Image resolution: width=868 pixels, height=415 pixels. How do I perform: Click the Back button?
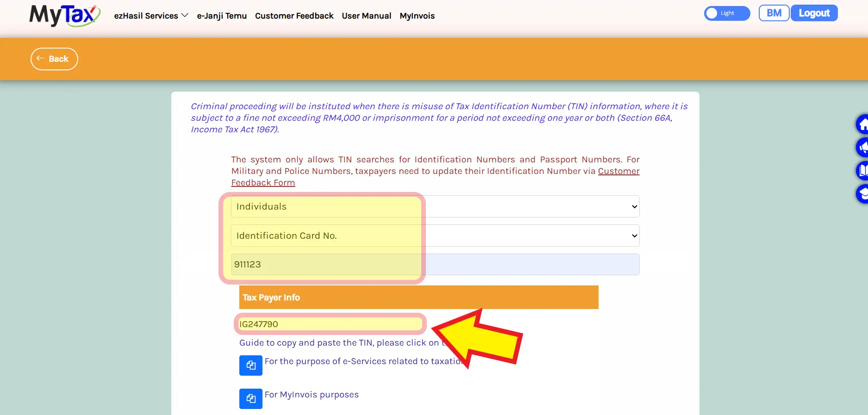point(54,59)
